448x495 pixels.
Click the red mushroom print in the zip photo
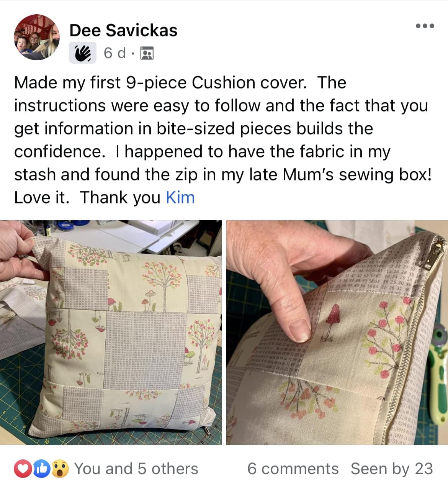(x=334, y=316)
